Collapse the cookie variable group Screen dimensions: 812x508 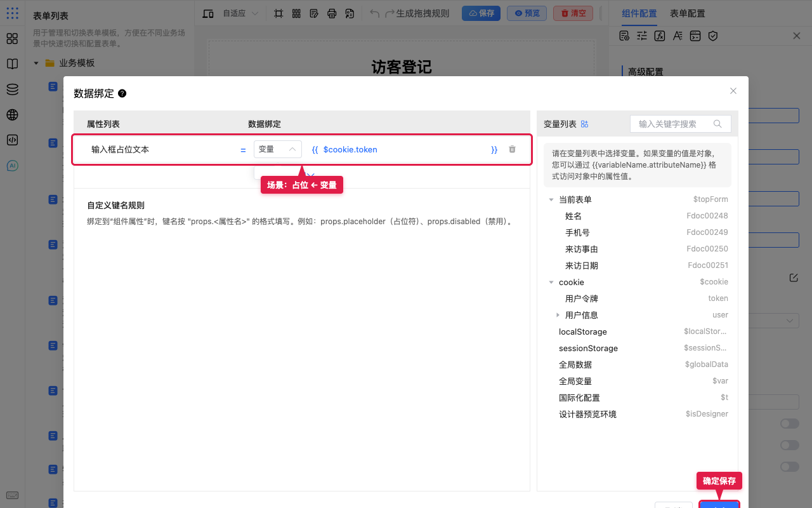tap(551, 282)
